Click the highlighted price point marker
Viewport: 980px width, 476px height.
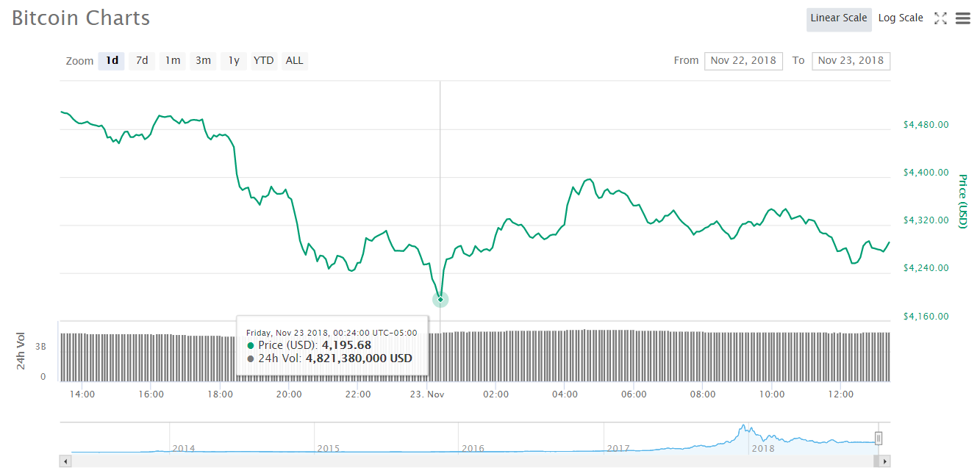point(440,299)
